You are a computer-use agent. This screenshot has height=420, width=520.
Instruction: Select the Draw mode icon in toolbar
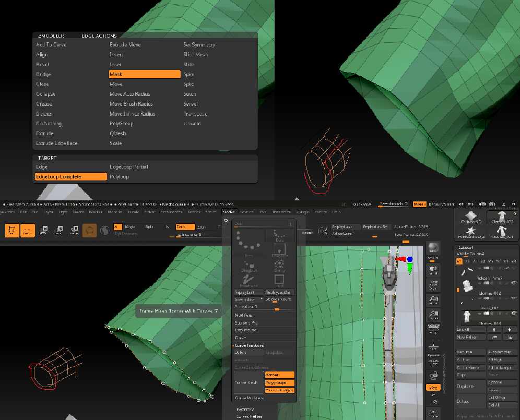pos(28,230)
